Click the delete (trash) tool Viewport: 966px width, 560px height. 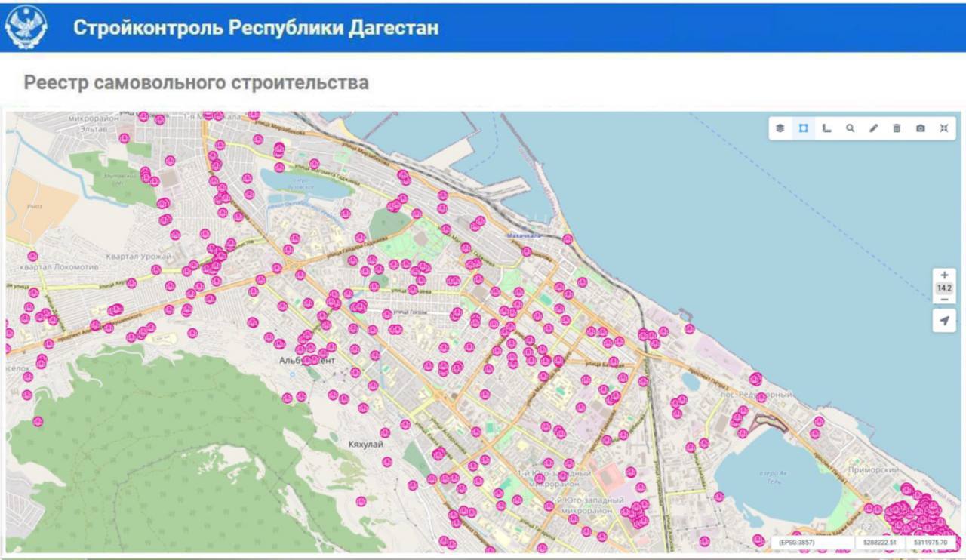896,128
